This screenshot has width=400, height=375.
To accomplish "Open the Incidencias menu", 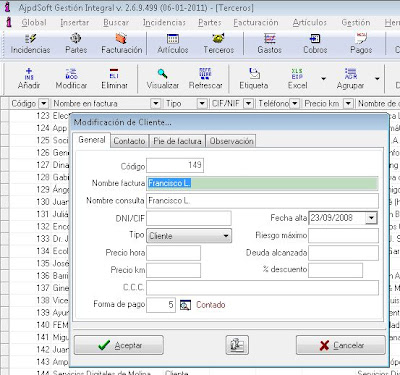I will tap(164, 23).
